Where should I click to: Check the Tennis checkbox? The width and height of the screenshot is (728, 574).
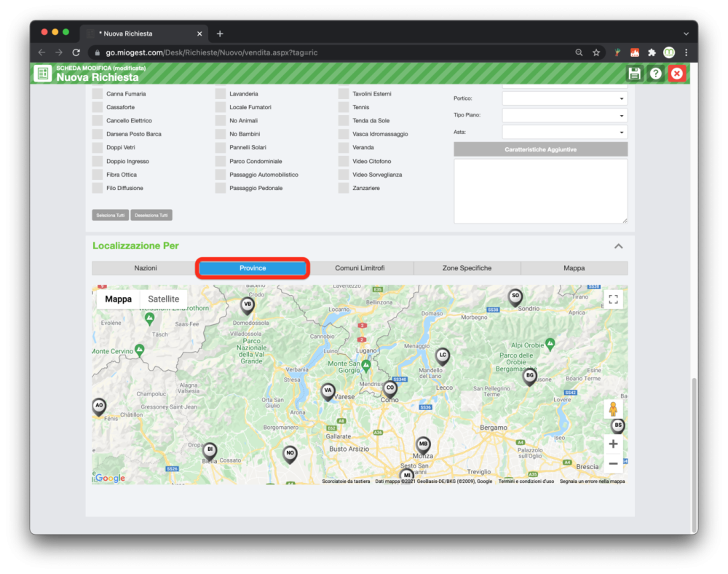(344, 107)
